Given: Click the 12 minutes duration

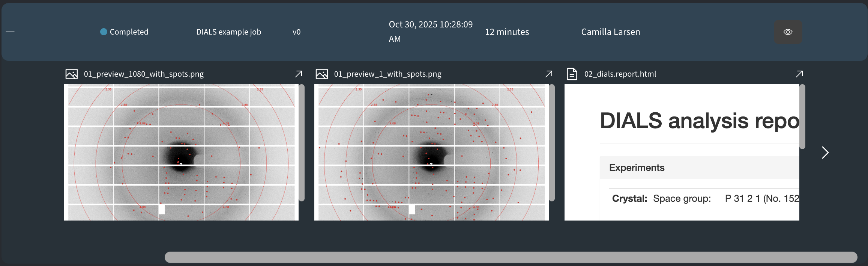Looking at the screenshot, I should pyautogui.click(x=507, y=32).
